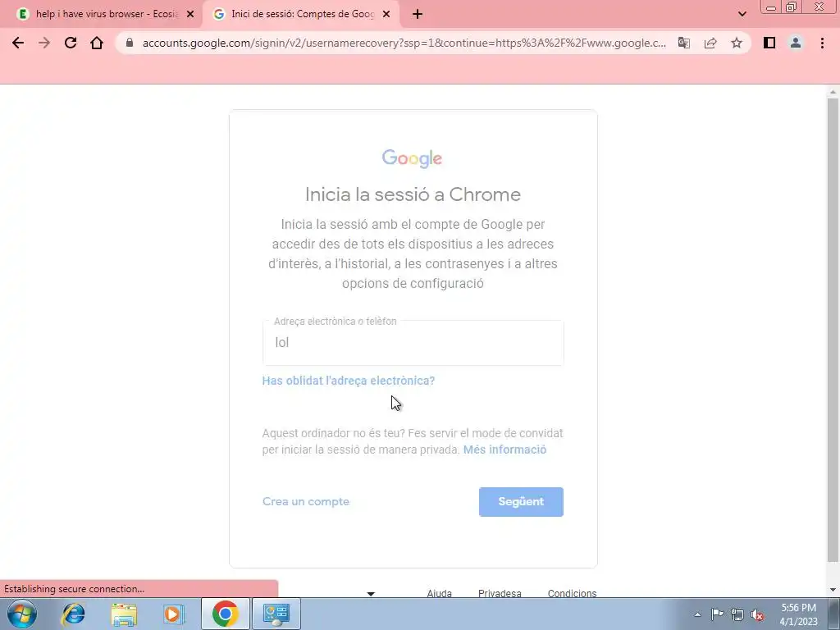This screenshot has height=630, width=840.
Task: Open the Windows Start menu
Action: point(22,614)
